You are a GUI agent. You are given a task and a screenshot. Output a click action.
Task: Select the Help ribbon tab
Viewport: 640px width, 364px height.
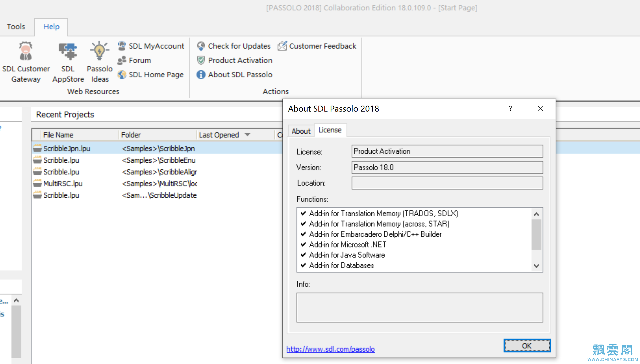[x=51, y=26]
